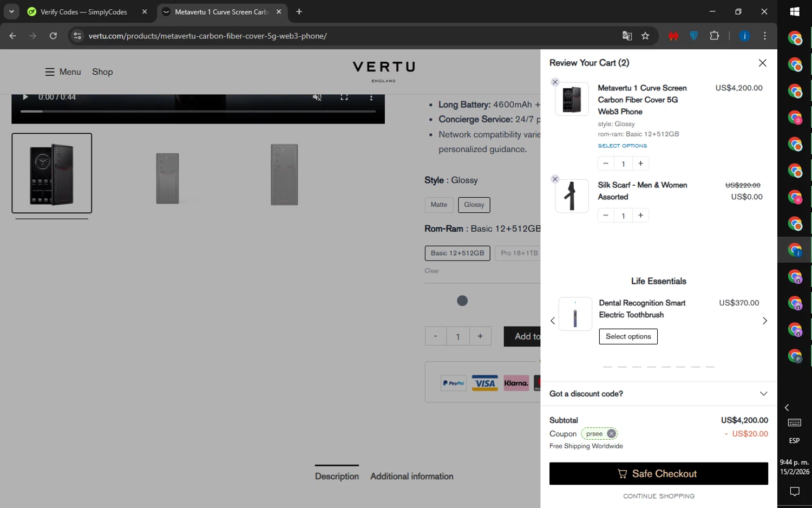Open the red extension icon

click(673, 36)
